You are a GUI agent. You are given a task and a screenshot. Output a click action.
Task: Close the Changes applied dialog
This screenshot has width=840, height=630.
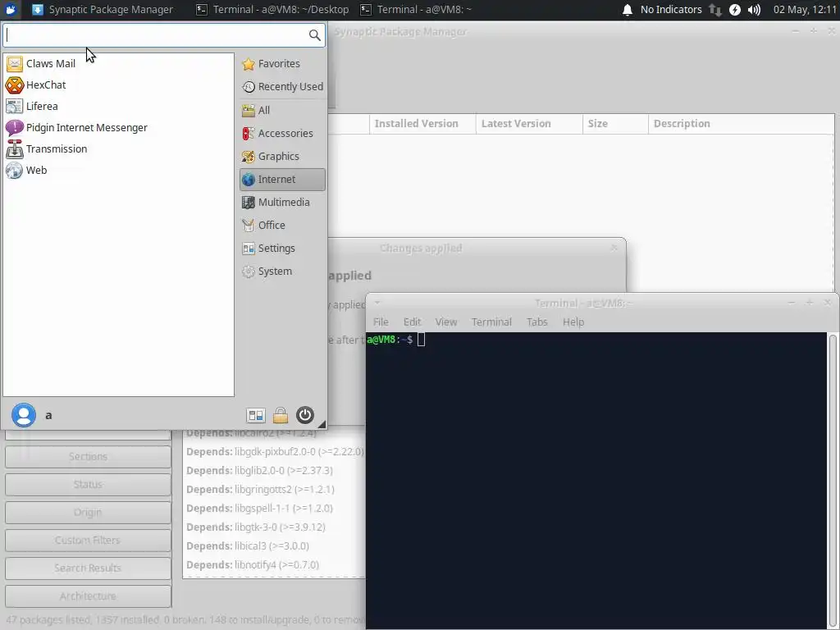point(614,248)
